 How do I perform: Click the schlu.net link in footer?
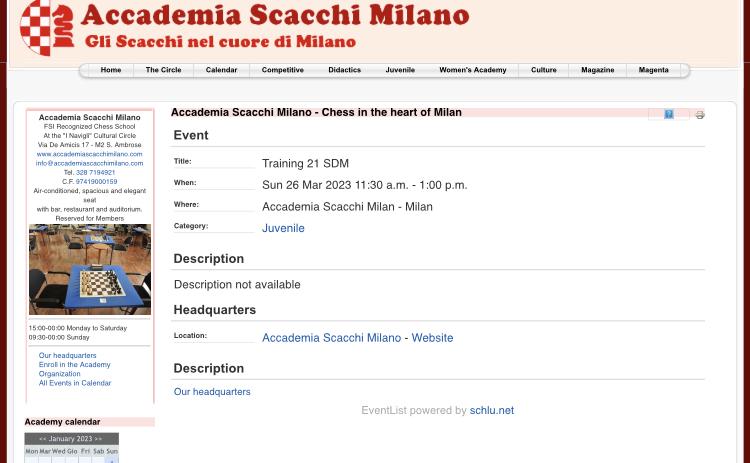[x=492, y=410]
